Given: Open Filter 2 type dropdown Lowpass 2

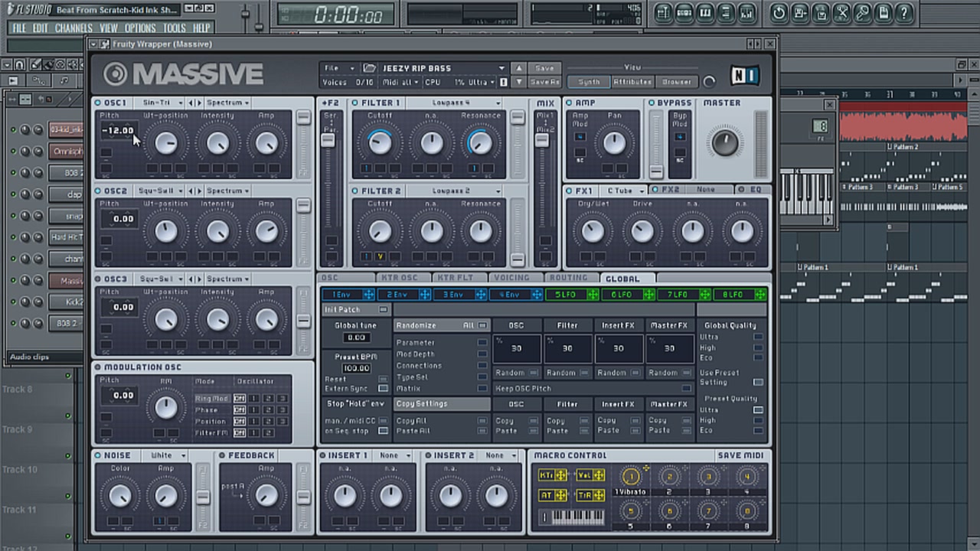Looking at the screenshot, I should 454,191.
